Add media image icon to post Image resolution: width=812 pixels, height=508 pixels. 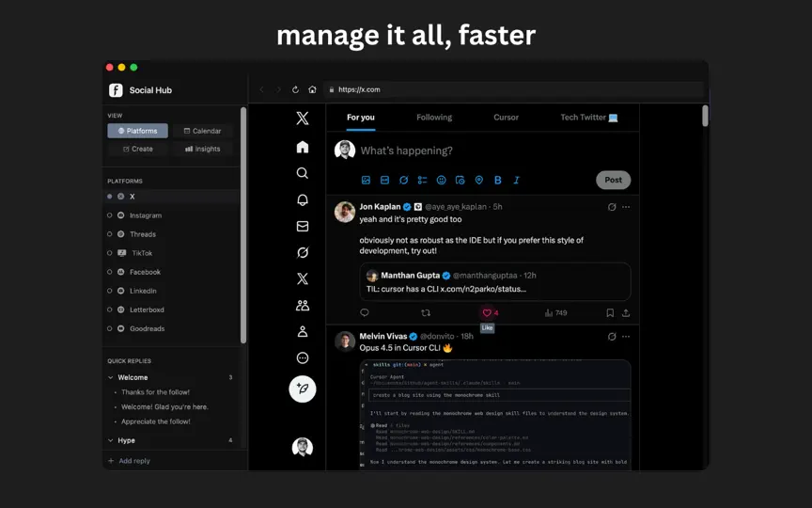366,180
